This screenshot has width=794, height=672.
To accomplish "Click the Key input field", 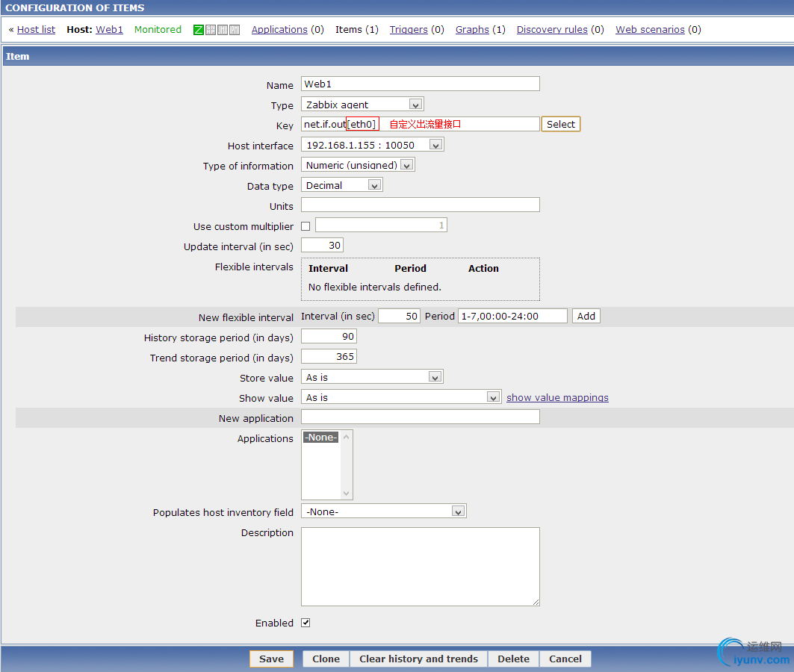I will pos(421,124).
